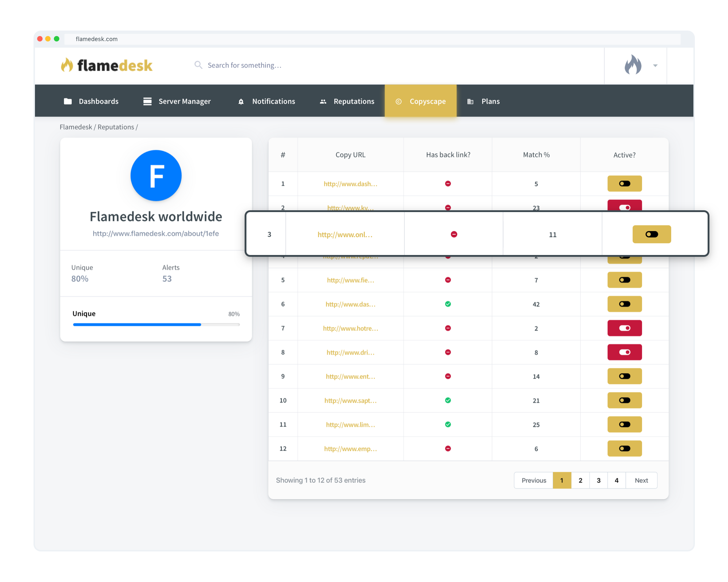Screen dimensions: 728x582
Task: Click the flame profile avatar icon
Action: 633,65
